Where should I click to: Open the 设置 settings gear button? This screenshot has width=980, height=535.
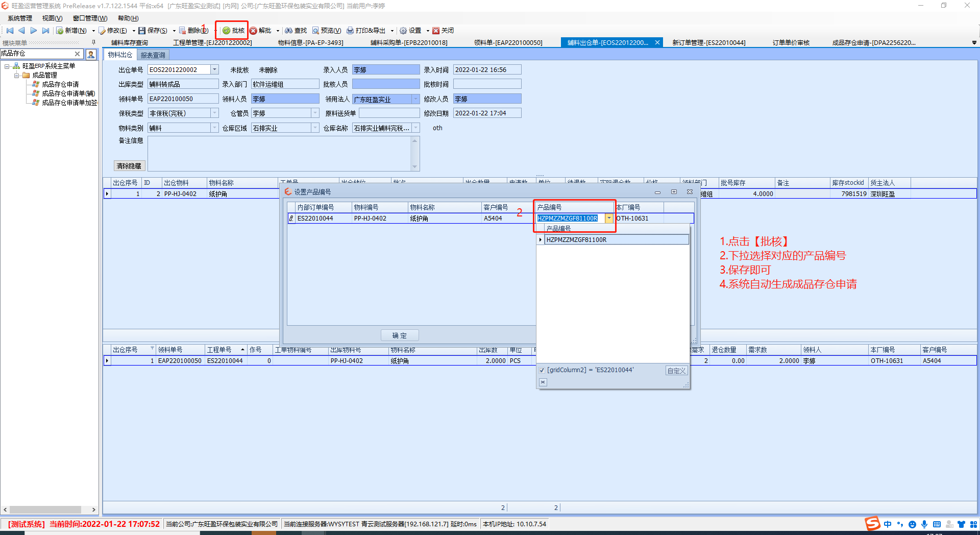click(x=410, y=31)
